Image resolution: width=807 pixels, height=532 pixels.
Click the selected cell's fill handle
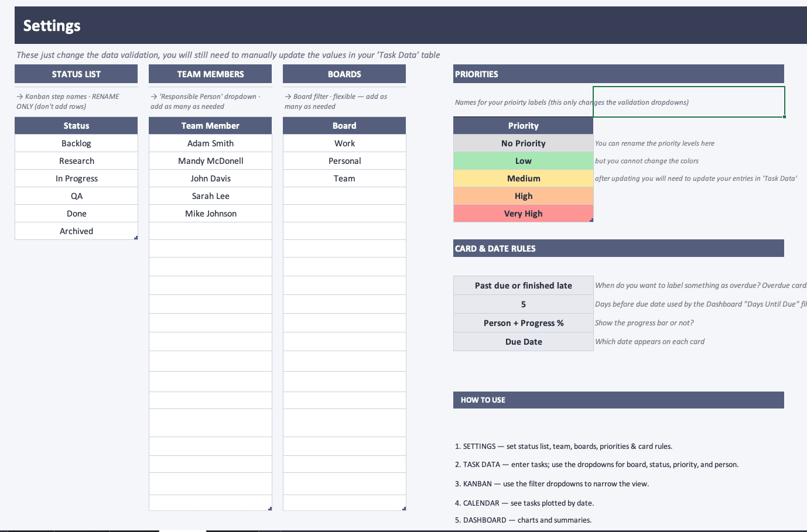(x=784, y=116)
